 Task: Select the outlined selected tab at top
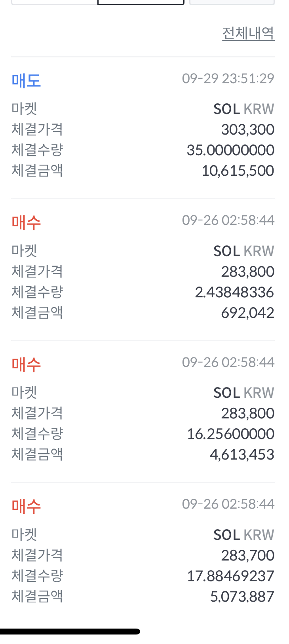click(x=141, y=2)
